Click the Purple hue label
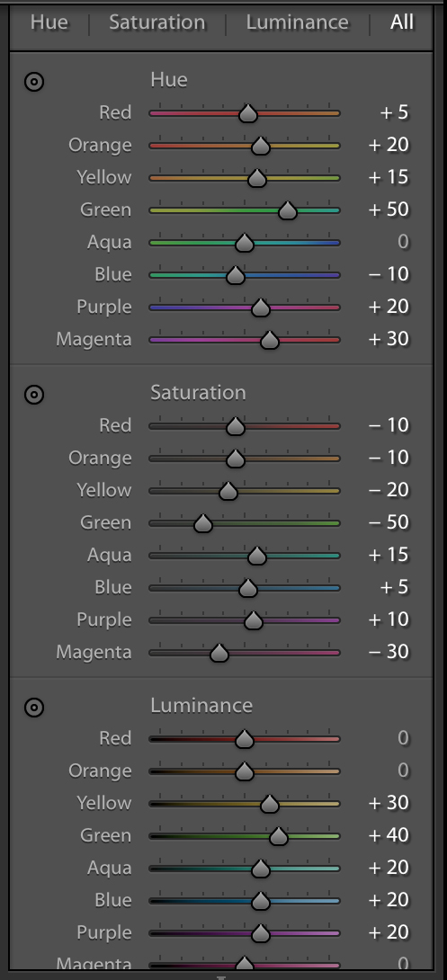This screenshot has width=447, height=980. 104,307
